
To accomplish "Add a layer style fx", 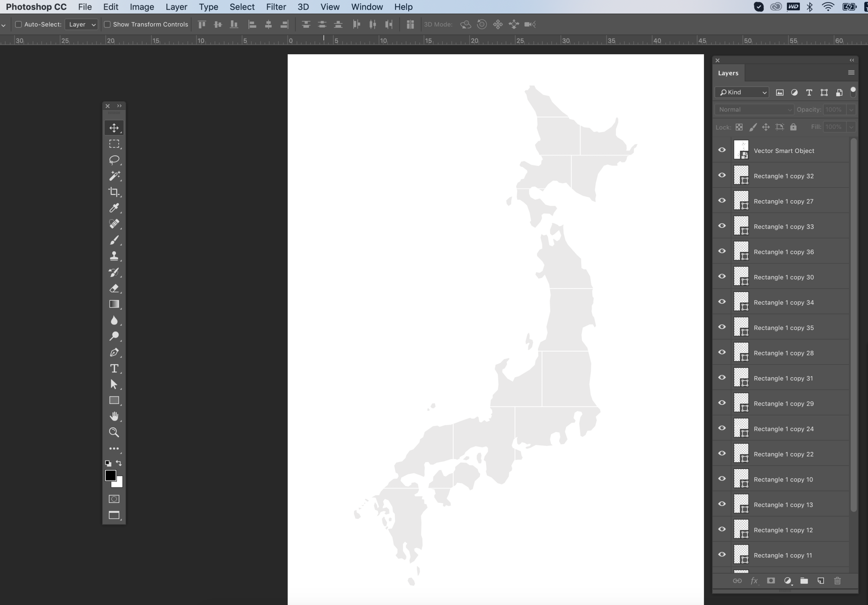I will point(754,581).
